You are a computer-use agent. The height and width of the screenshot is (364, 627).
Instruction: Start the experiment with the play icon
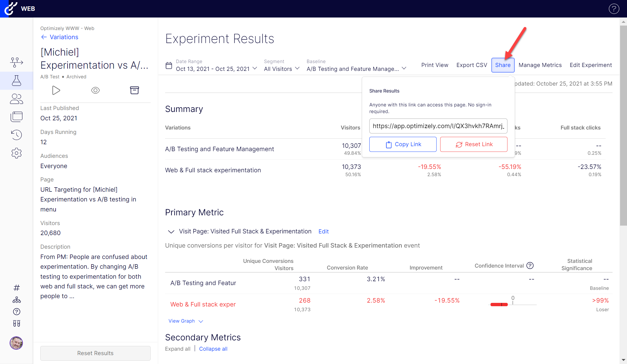click(56, 90)
